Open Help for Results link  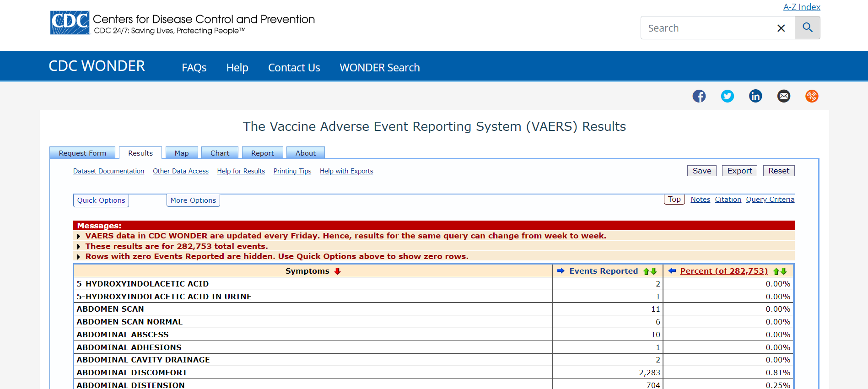point(241,171)
